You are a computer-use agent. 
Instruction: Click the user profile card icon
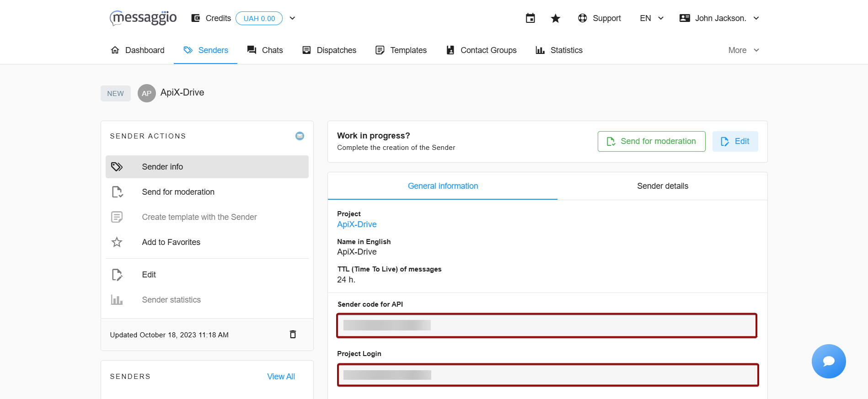point(685,18)
